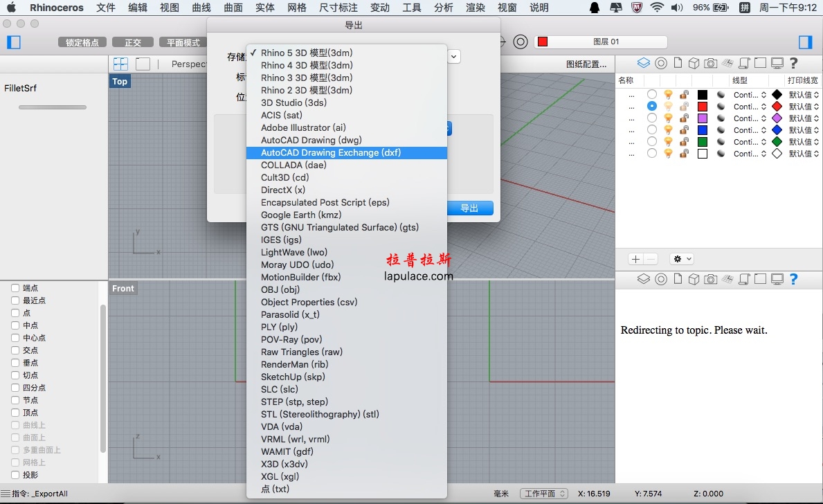Click the double-circle icon beside the red layer swatch

pos(520,42)
